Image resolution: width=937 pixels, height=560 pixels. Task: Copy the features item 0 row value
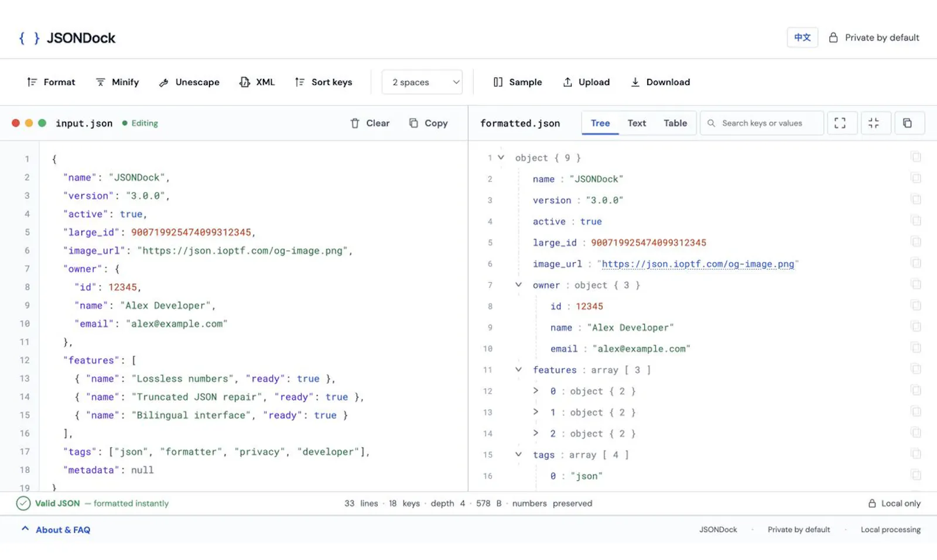click(916, 390)
